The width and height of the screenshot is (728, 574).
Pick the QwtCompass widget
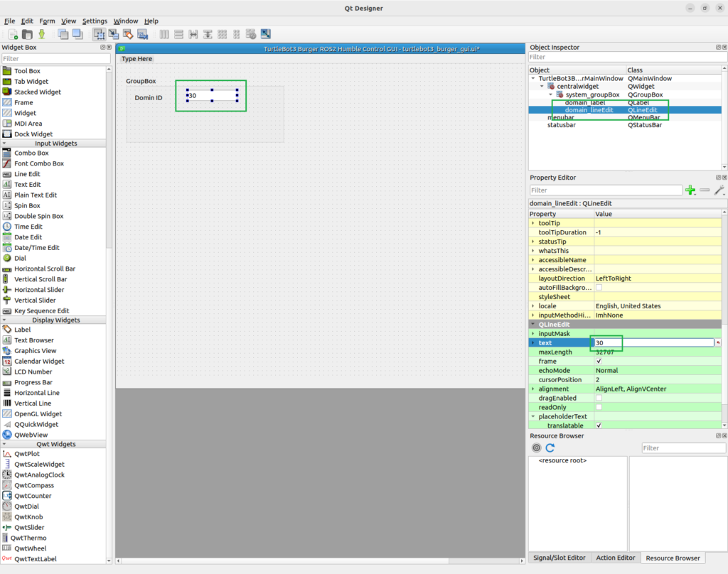34,485
